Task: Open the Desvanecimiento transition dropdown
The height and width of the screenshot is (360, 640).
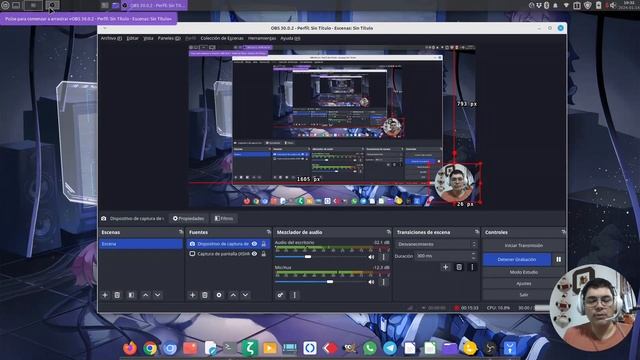Action: click(436, 244)
